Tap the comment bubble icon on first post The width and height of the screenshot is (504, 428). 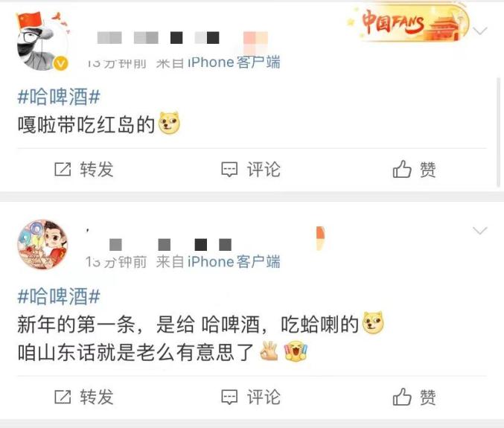229,169
